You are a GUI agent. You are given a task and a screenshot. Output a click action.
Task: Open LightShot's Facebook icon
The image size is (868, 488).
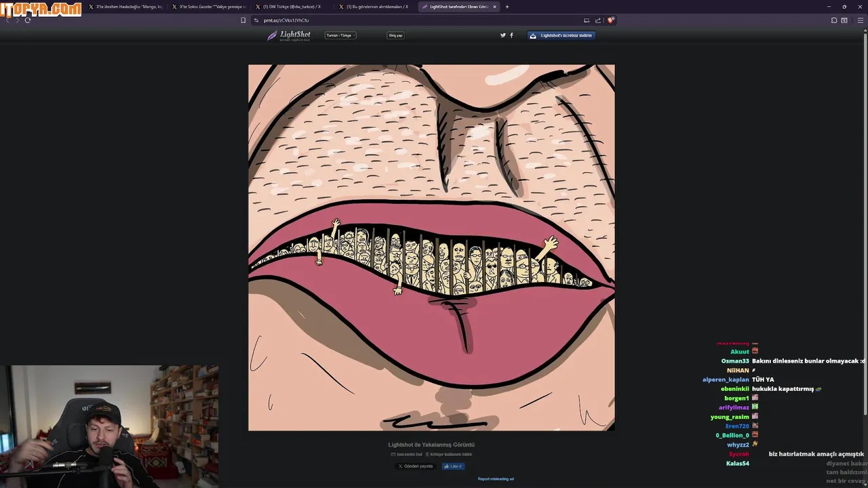(x=511, y=35)
